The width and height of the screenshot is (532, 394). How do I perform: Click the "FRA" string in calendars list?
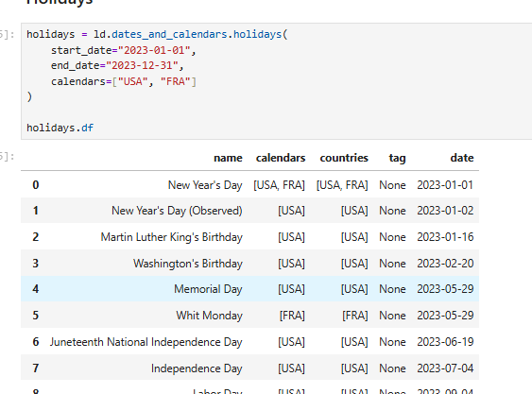175,81
